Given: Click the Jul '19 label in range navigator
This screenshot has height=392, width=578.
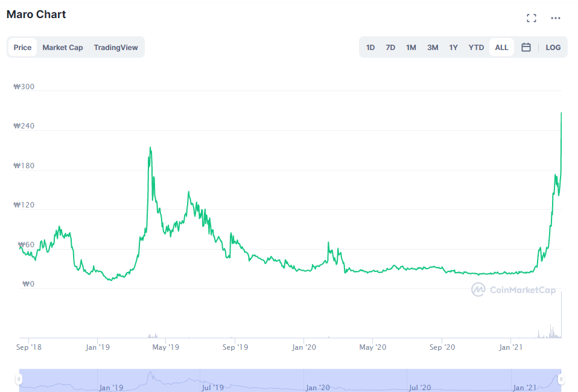Looking at the screenshot, I should tap(213, 388).
